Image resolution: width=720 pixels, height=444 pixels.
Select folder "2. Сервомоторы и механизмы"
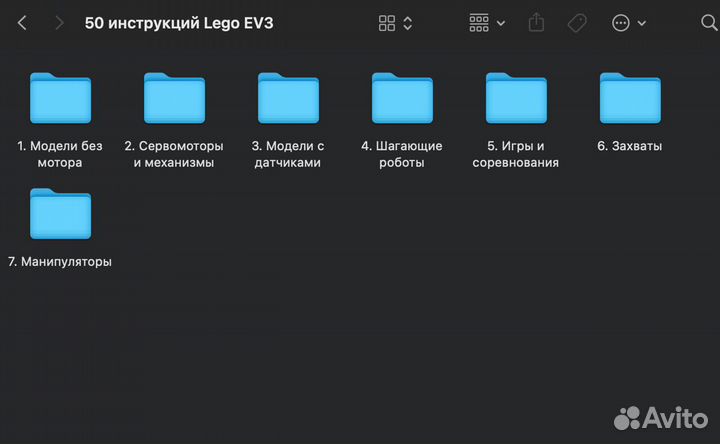[174, 98]
